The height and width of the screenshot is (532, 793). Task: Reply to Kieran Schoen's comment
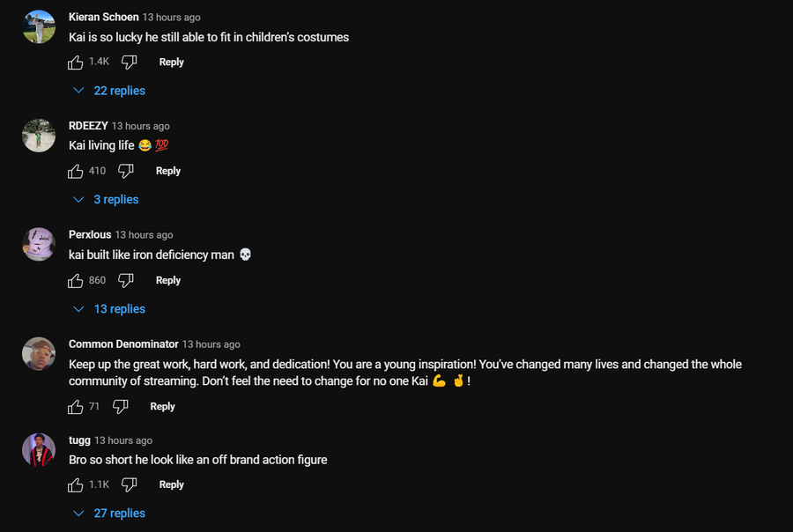(x=171, y=62)
